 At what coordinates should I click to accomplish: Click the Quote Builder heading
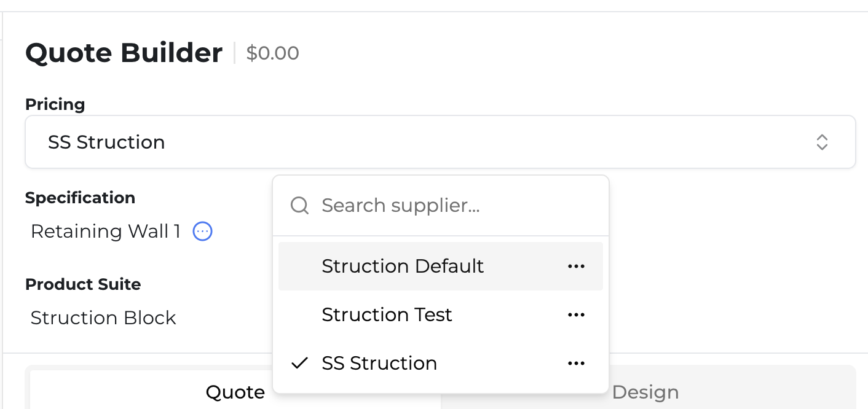(124, 53)
